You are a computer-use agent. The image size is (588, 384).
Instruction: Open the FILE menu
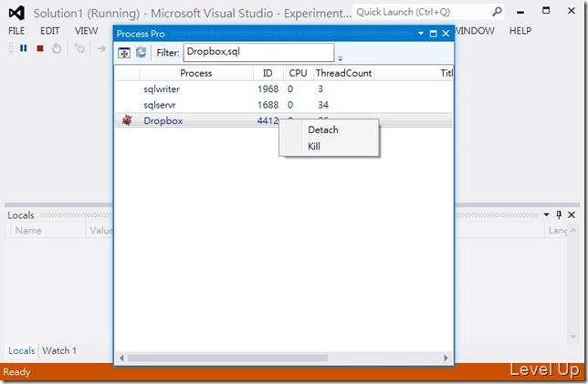tap(16, 31)
